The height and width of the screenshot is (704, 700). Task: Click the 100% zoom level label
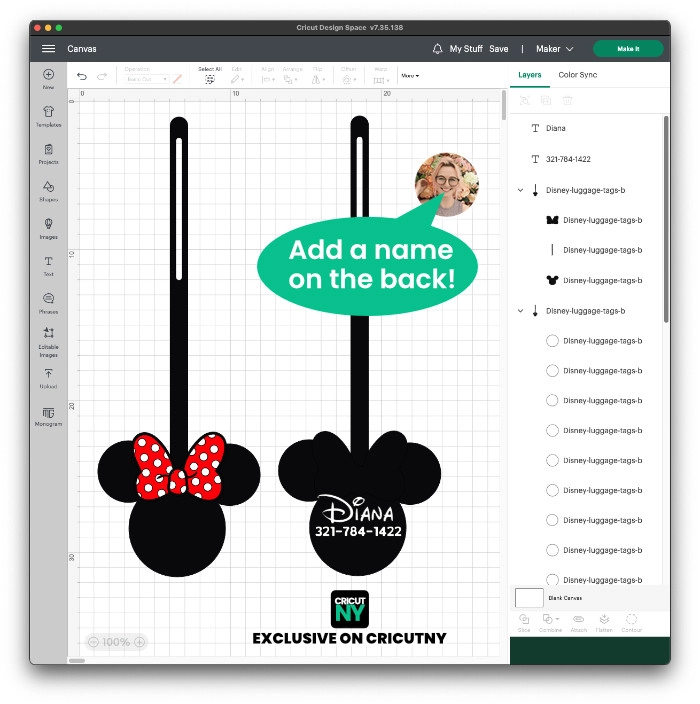[x=116, y=642]
